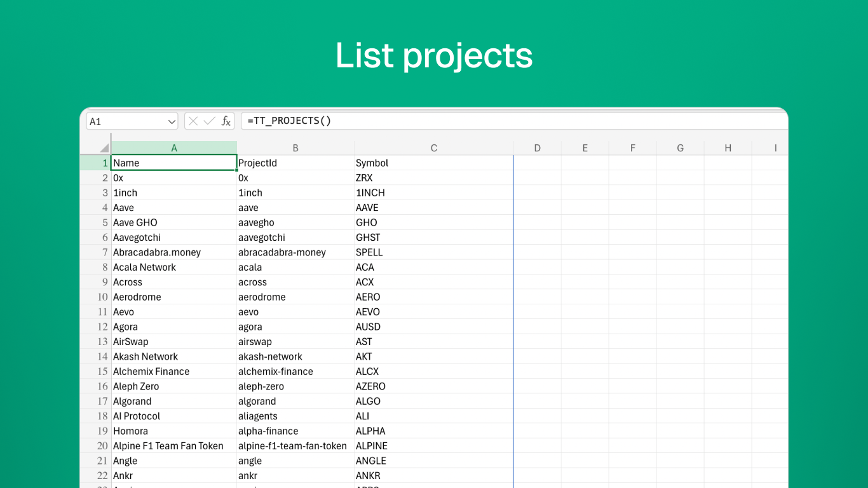The image size is (868, 488).
Task: Select column C header
Action: pos(434,148)
